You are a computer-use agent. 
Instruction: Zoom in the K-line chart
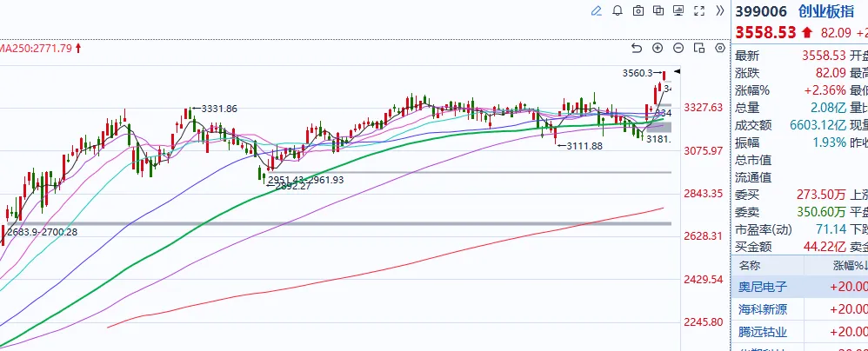tap(658, 48)
